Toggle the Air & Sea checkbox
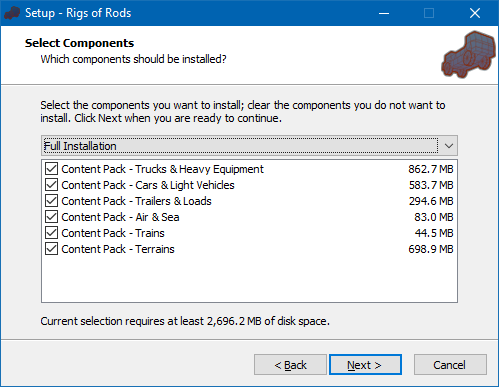This screenshot has height=387, width=499. point(51,217)
